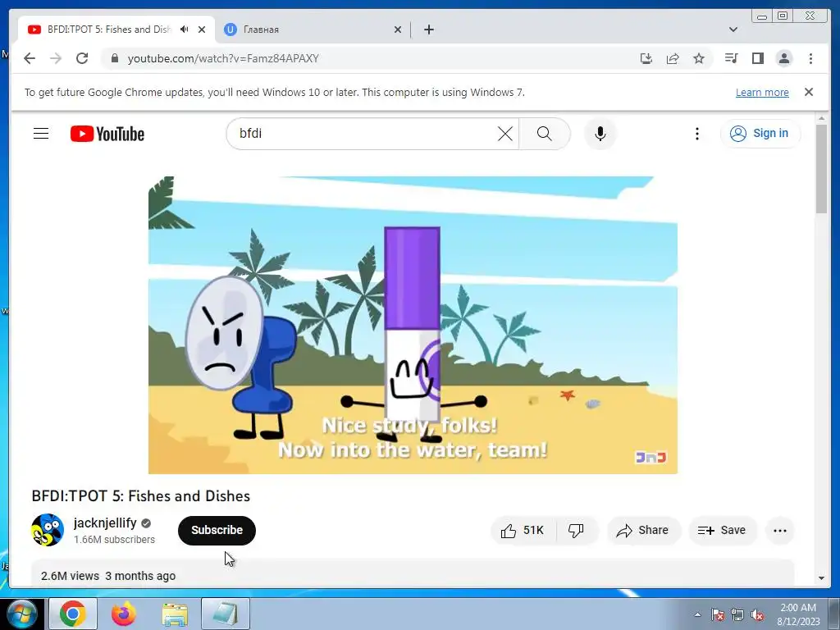
Task: Show hidden tray icons arrow
Action: tap(697, 614)
